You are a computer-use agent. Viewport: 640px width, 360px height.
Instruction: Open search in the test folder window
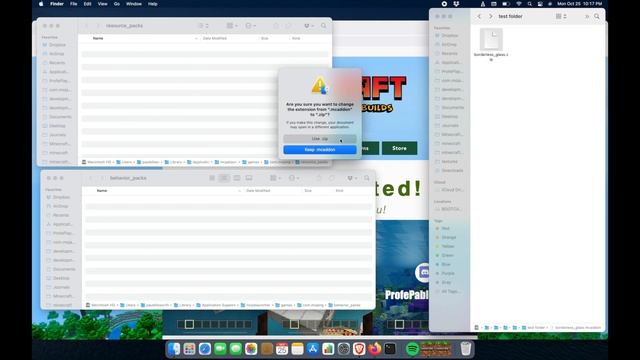coord(597,16)
